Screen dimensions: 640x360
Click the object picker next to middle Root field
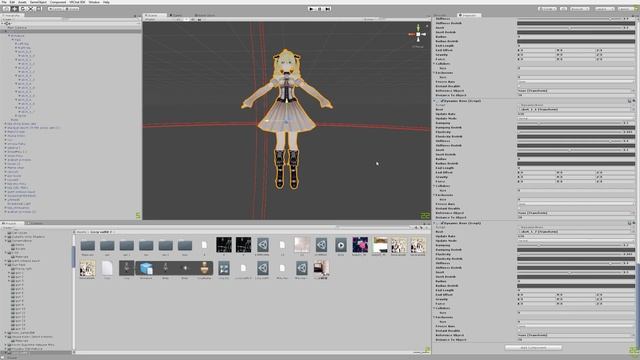tap(633, 109)
